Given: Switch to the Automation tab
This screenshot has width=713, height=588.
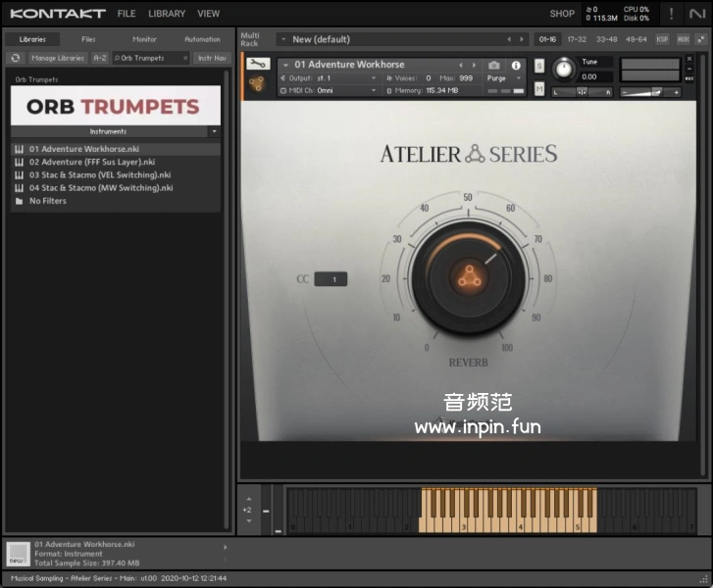Looking at the screenshot, I should click(202, 39).
